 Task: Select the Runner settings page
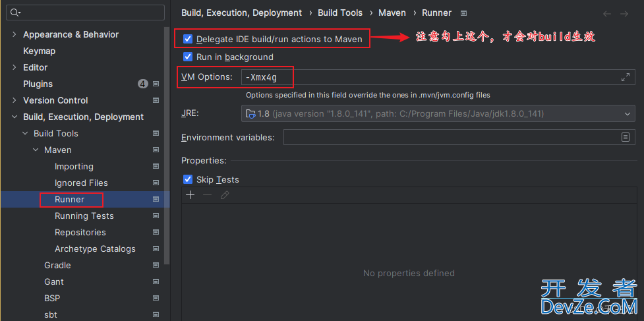coord(69,200)
